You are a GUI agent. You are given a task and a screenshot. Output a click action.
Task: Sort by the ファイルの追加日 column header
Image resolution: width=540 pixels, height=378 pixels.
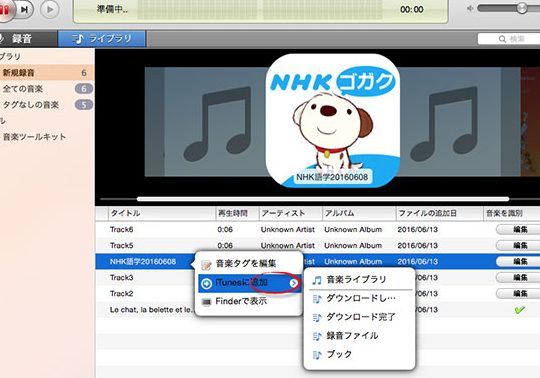(439, 213)
